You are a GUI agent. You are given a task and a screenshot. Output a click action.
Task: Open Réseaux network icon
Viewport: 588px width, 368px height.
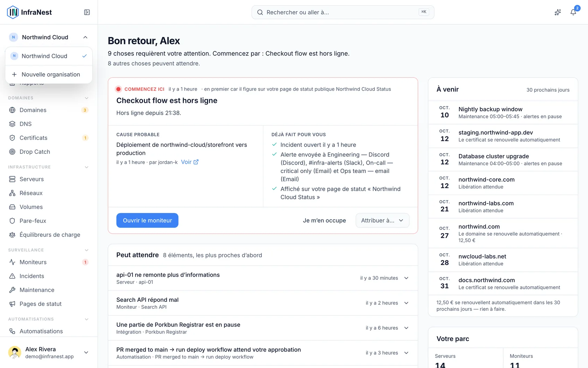(12, 193)
